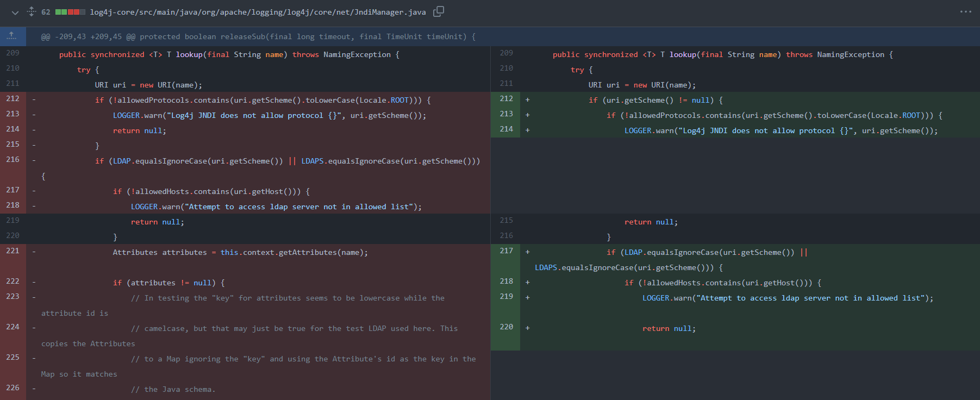Click the minus marker on removed line 221
This screenshot has height=400, width=980.
(34, 252)
